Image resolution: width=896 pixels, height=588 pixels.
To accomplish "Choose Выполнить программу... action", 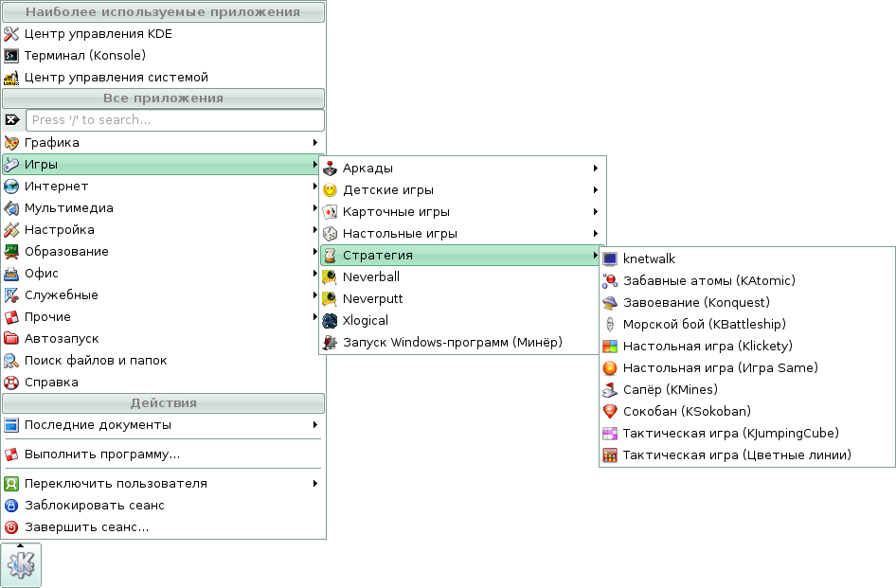I will point(102,454).
